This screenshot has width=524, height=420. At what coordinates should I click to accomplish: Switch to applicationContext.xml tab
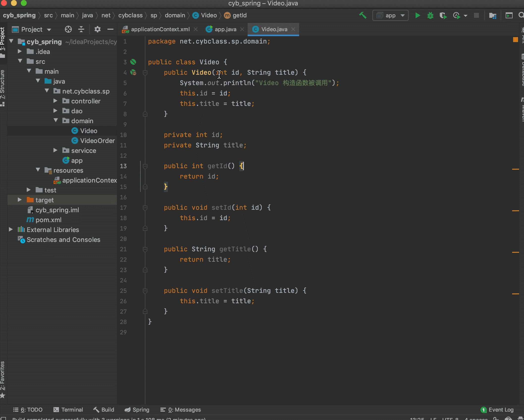click(x=160, y=29)
